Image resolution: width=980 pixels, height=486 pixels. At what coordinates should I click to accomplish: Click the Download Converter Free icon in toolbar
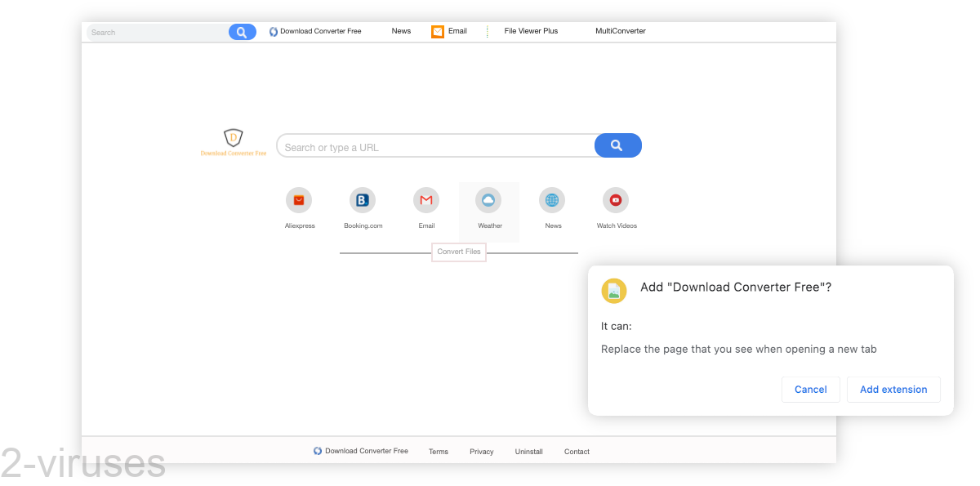point(274,32)
